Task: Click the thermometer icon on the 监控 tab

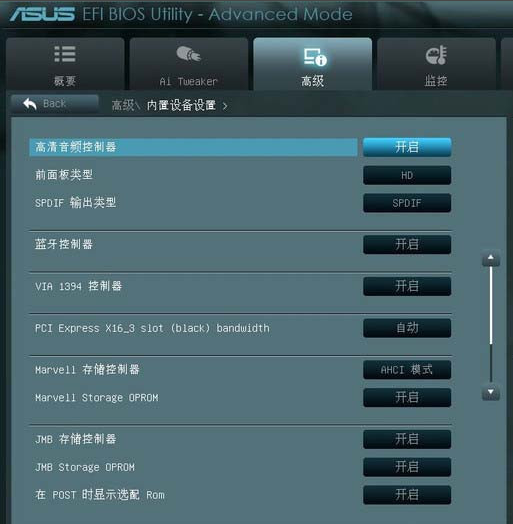Action: pos(436,55)
